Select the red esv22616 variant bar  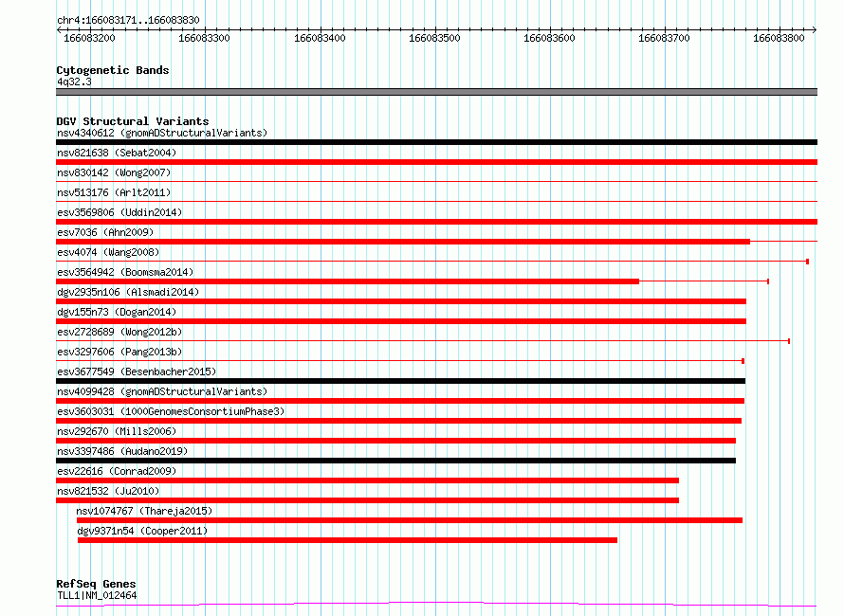(x=367, y=480)
